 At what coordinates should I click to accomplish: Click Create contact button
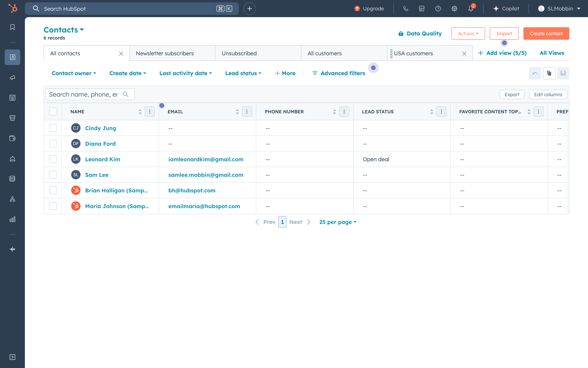[x=546, y=33]
